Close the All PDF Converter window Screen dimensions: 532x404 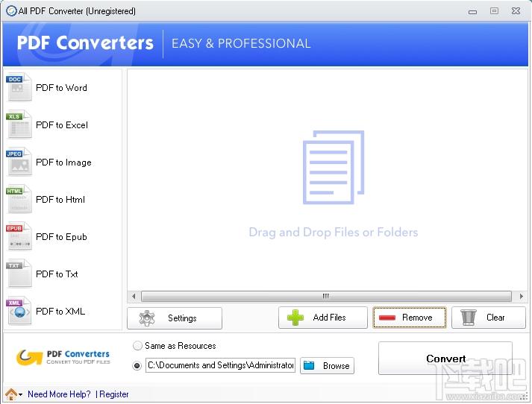click(x=516, y=11)
